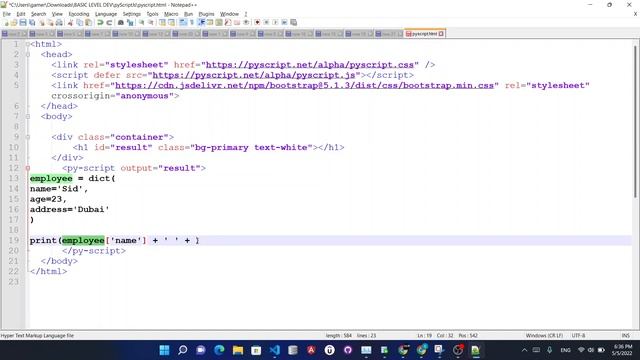Toggle synchronize horizontal scrolling

pos(171,22)
